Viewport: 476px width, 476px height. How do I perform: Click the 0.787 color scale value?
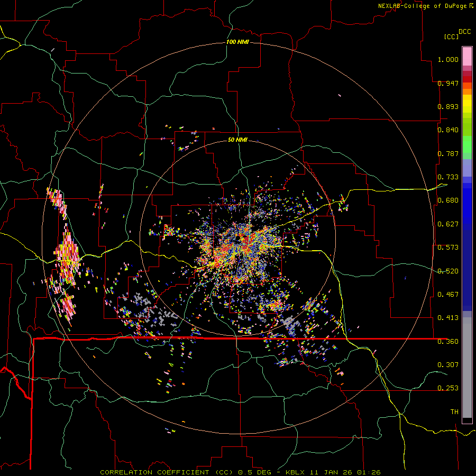pyautogui.click(x=448, y=153)
